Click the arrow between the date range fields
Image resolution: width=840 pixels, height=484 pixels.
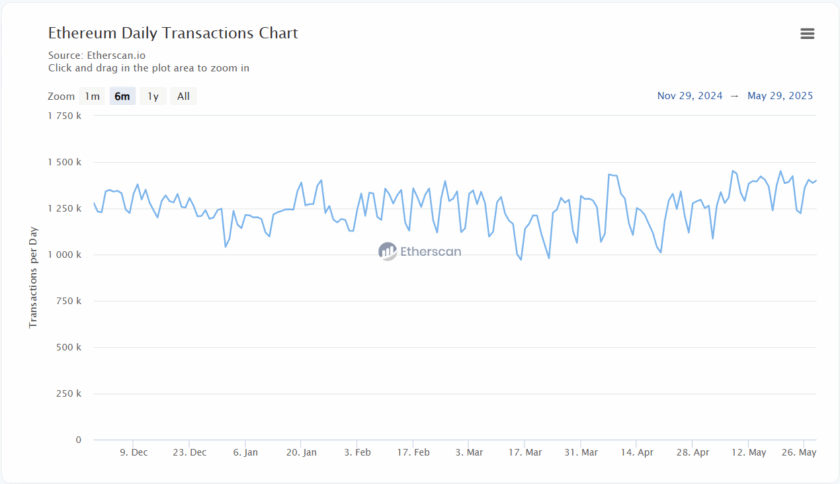tap(735, 96)
